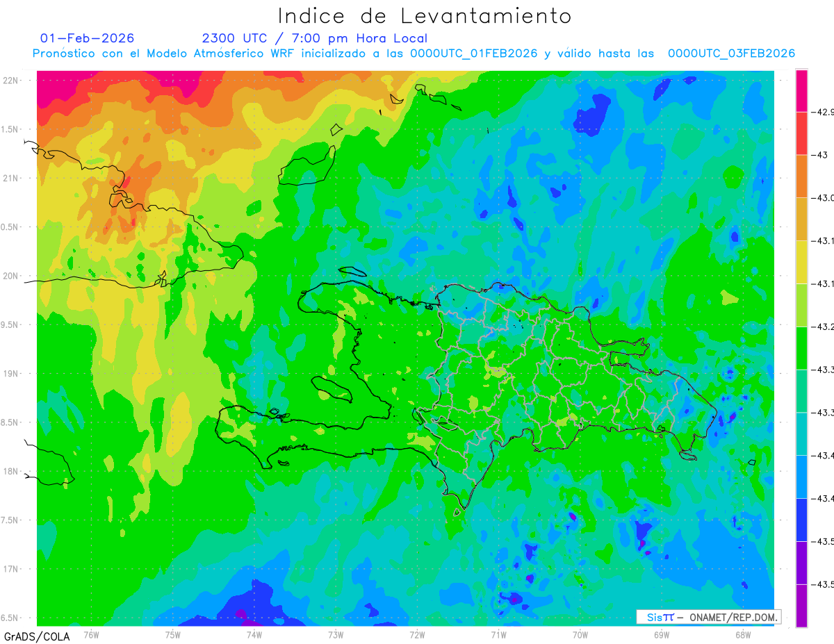
Task: Click the "2300 UTC / 7:00 pm Hora Local" time label
Action: click(x=315, y=38)
